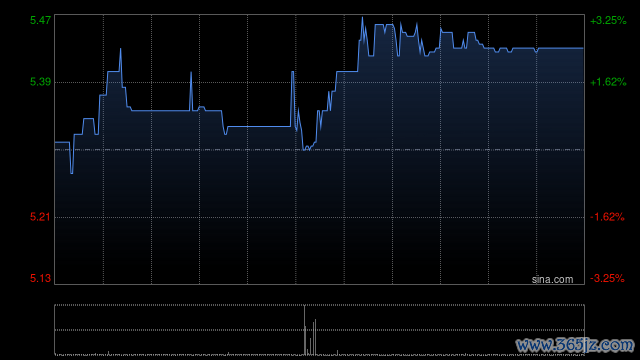Viewport: 640px width, 360px height.
Task: Click the 5.47 price axis label
Action: pos(40,20)
